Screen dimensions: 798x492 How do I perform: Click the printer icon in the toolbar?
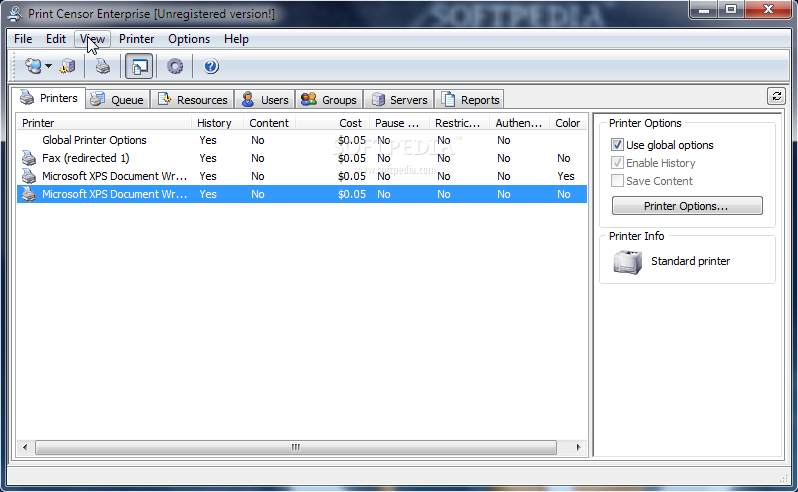coord(103,66)
